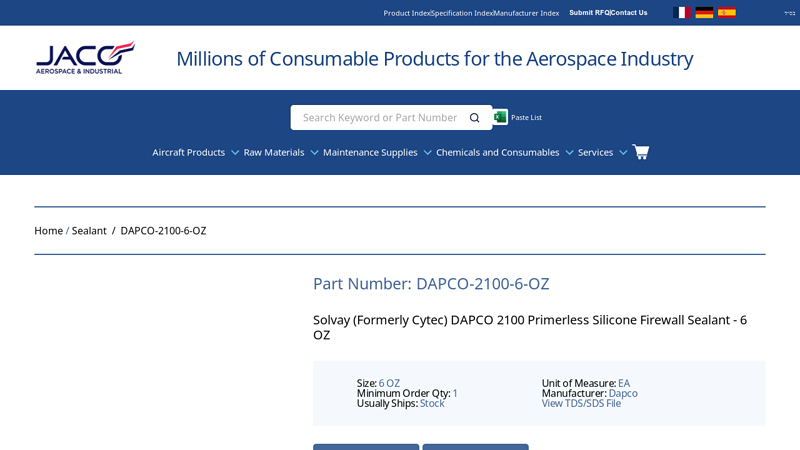Go to Sealant in the breadcrumb
800x450 pixels.
tap(89, 231)
